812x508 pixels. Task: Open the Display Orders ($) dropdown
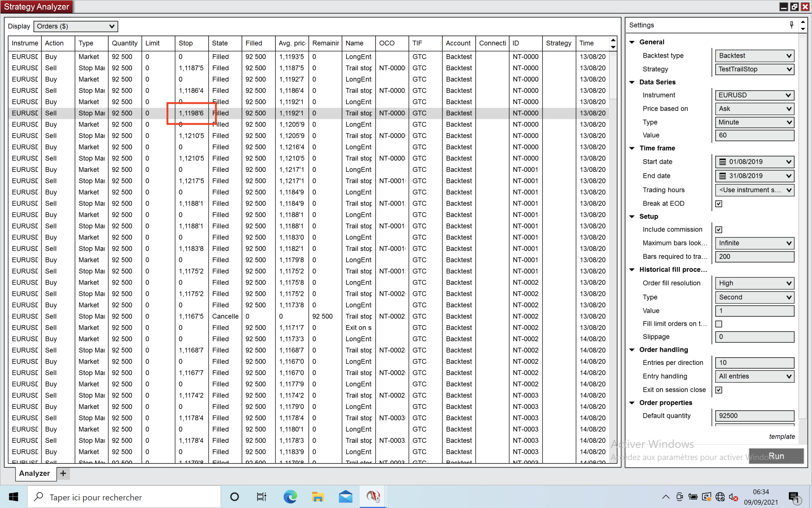(75, 26)
